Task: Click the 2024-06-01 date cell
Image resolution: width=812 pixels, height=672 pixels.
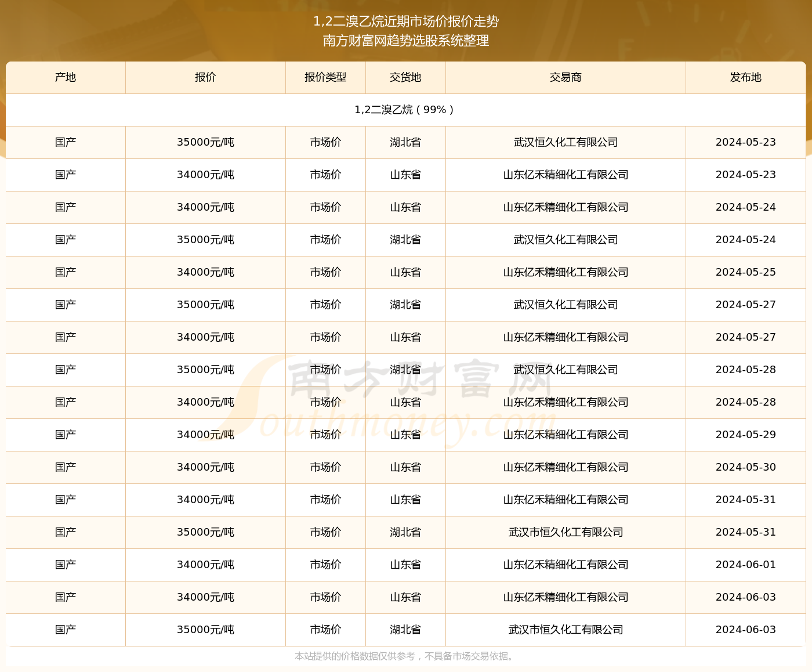Action: (745, 565)
